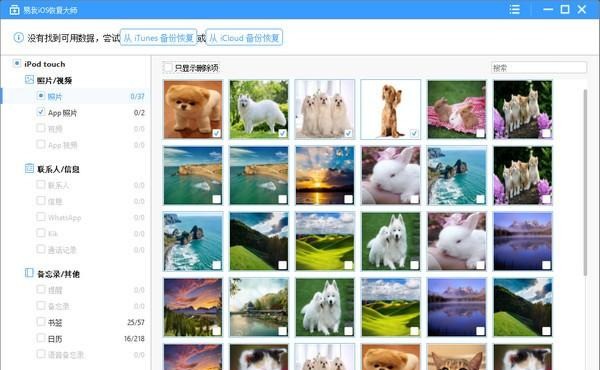Select the 联系人/信息 category icon
Screen dimensions: 600x370
tap(29, 168)
